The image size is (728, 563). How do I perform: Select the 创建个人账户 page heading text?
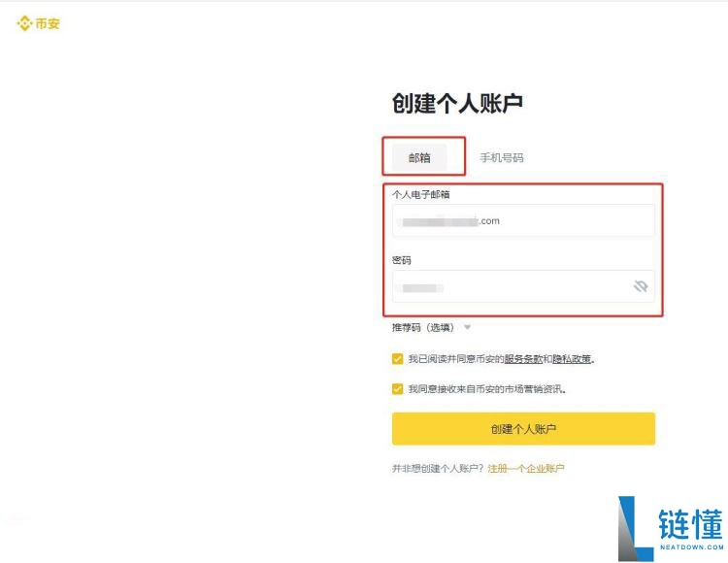coord(457,103)
